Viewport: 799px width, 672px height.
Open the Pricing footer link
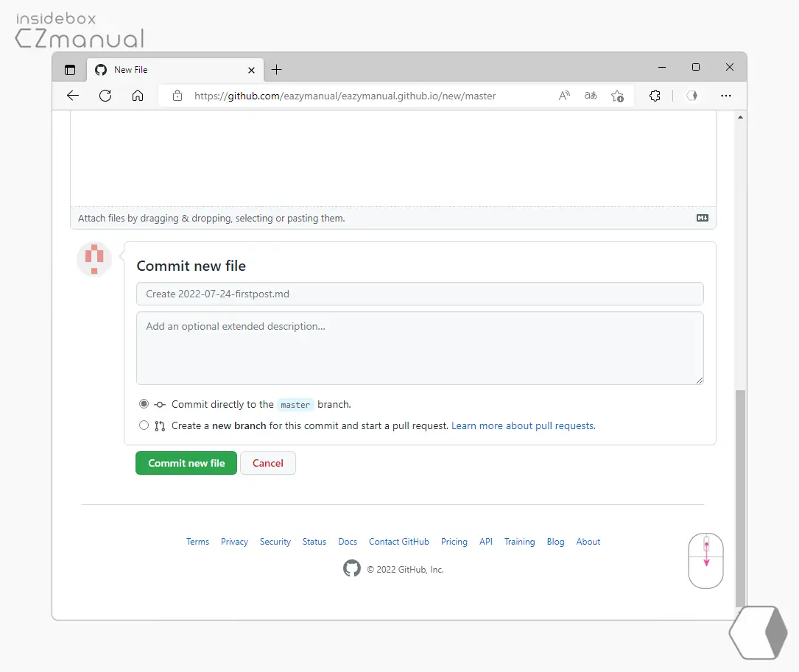coord(454,542)
